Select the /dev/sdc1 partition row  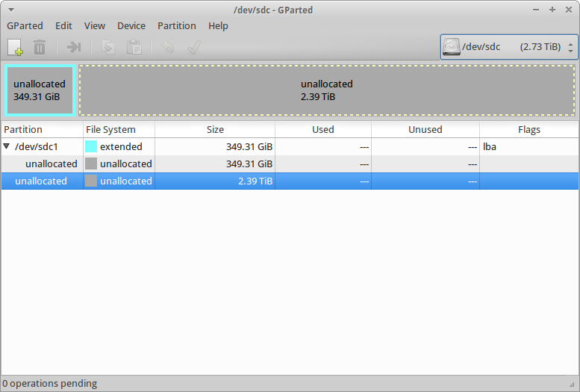coord(290,146)
